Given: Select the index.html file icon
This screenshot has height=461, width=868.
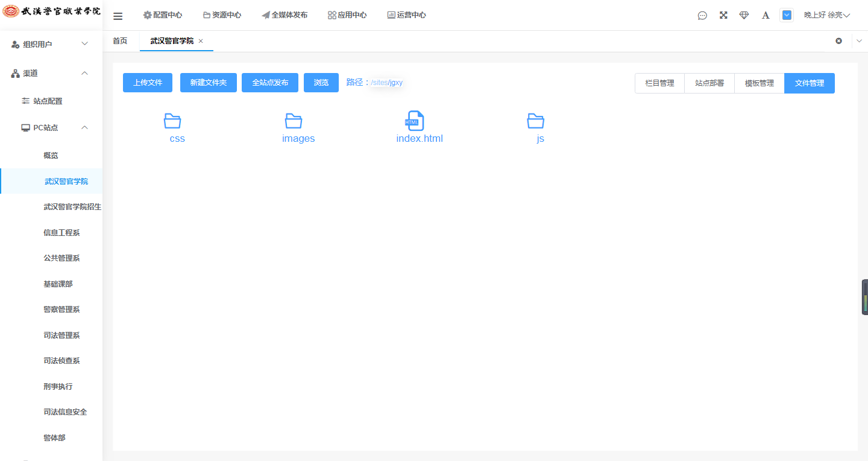Looking at the screenshot, I should pos(415,121).
